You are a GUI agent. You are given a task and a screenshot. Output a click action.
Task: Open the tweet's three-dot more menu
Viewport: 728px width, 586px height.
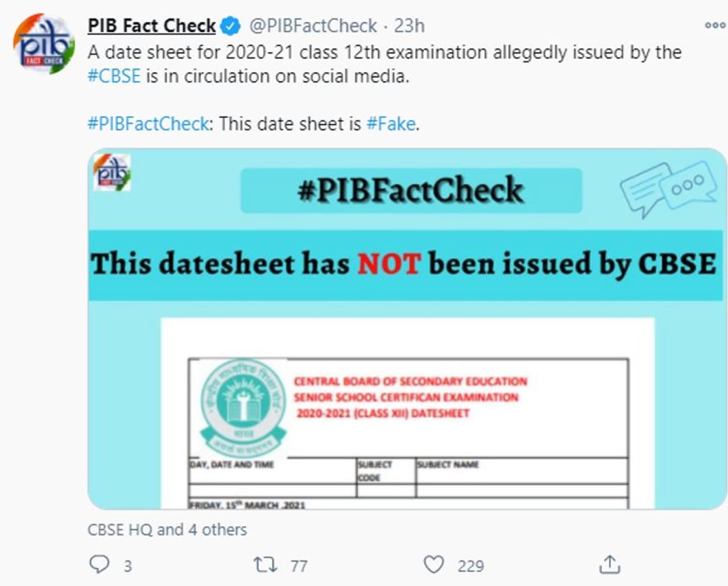click(x=714, y=25)
